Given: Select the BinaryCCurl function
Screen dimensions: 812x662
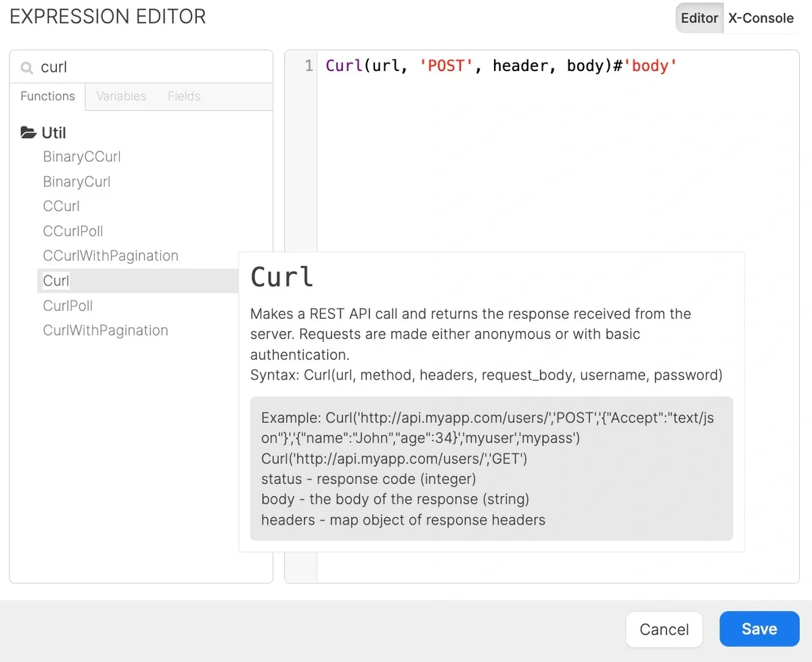Looking at the screenshot, I should click(x=81, y=156).
